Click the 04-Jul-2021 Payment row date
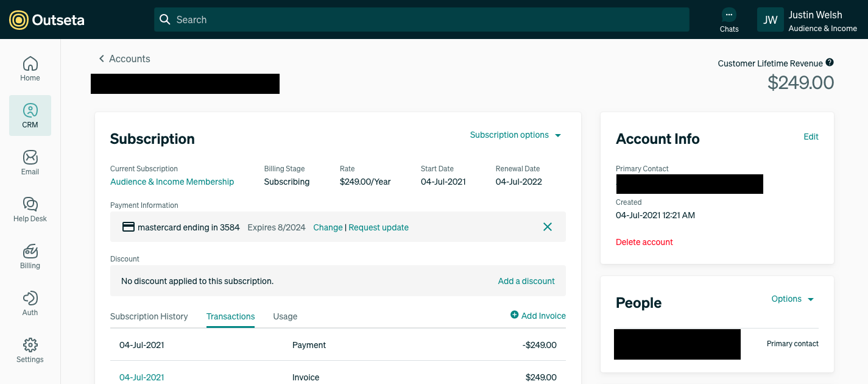 (141, 345)
